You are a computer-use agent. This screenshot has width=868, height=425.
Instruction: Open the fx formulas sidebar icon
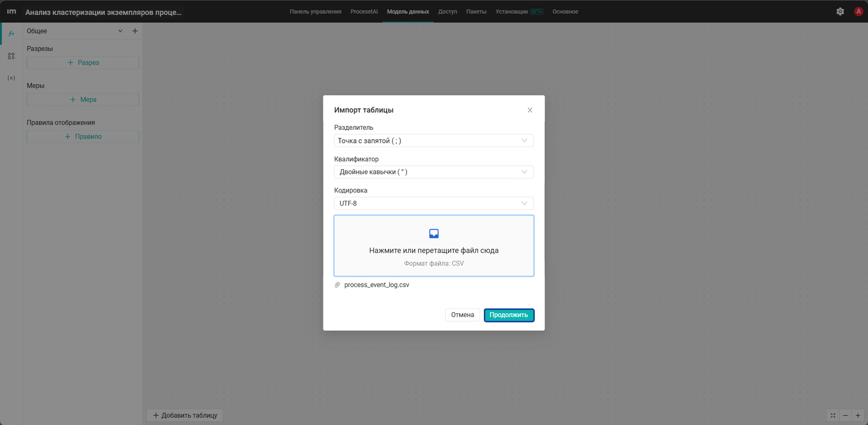11,34
